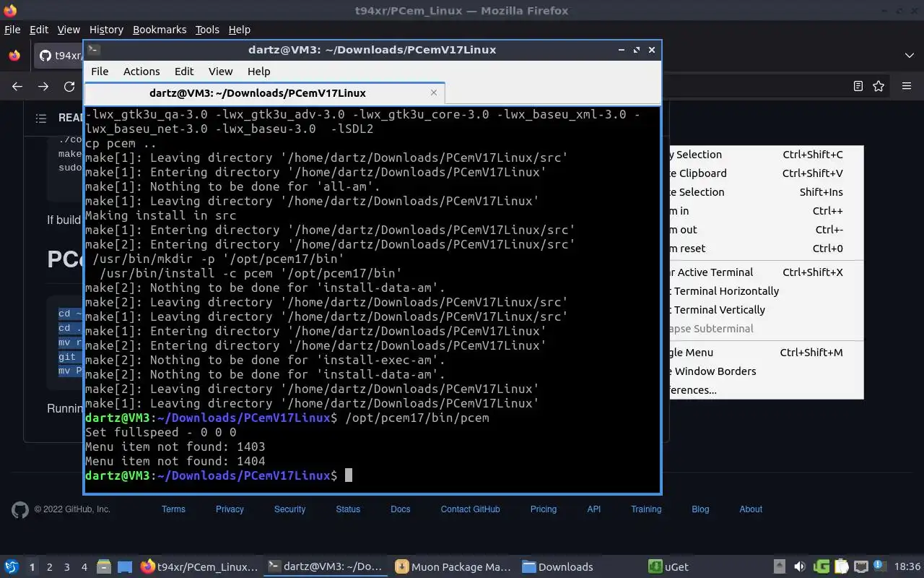Click Forward arrow in Firefox toolbar

[x=43, y=86]
